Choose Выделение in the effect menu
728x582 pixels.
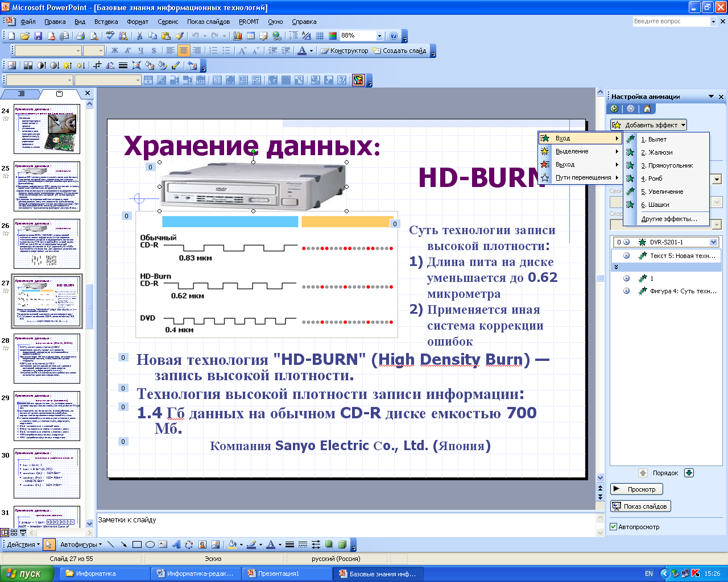pos(580,151)
